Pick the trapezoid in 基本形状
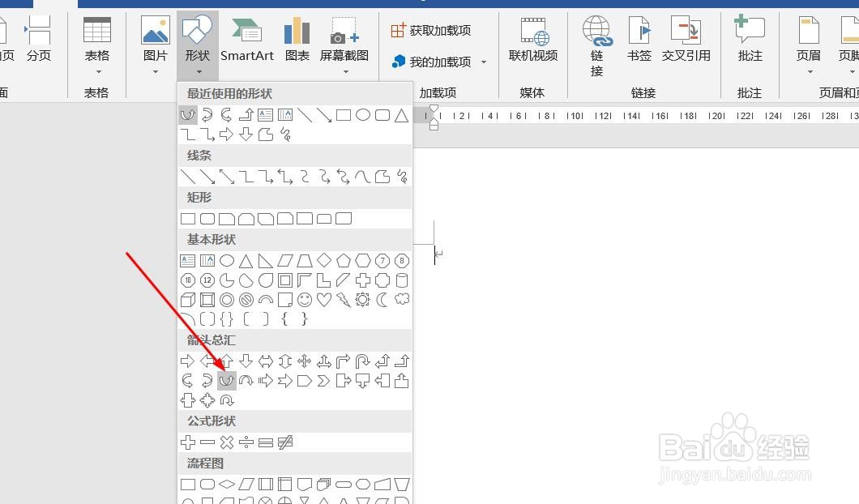This screenshot has height=504, width=859. [x=305, y=261]
